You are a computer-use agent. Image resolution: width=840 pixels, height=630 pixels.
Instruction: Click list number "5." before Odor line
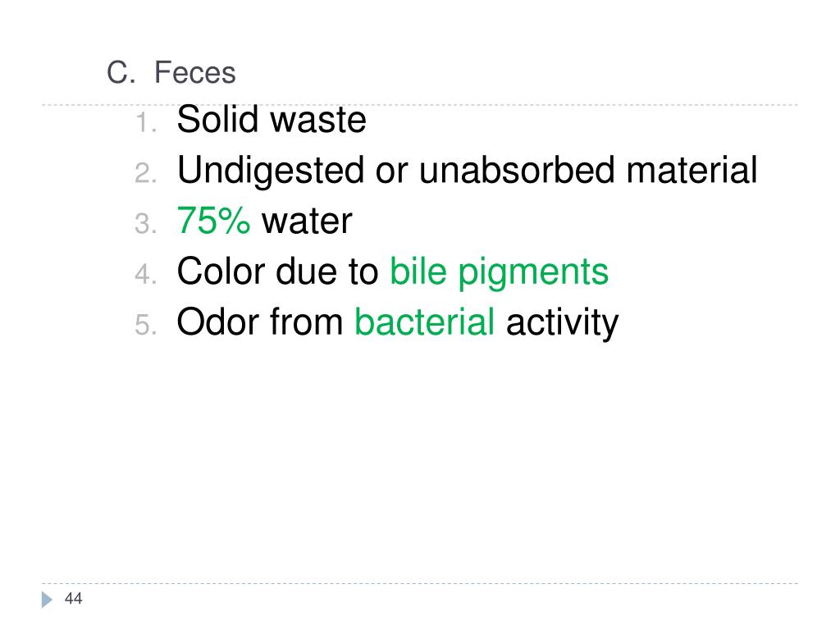coord(145,326)
